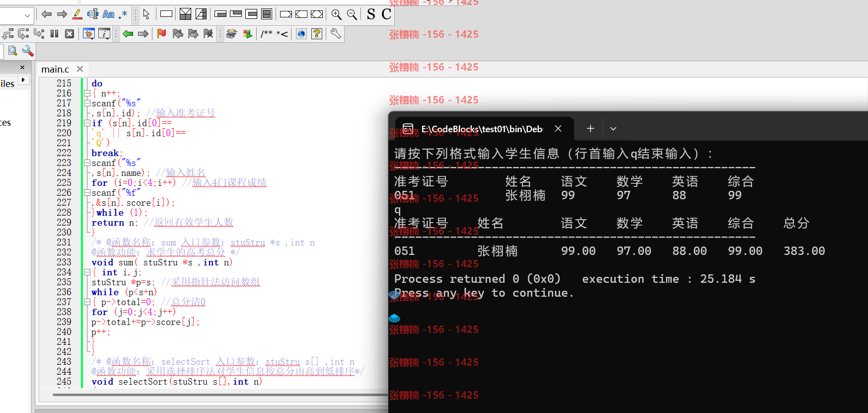Screen dimensions: 868x413
Task: Click the selected text search icon
Action: (93, 14)
